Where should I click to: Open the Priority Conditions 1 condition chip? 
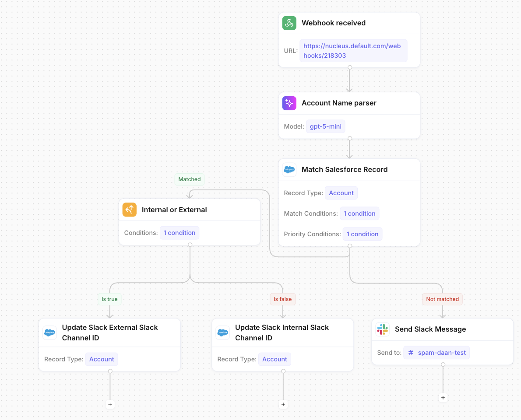[363, 234]
